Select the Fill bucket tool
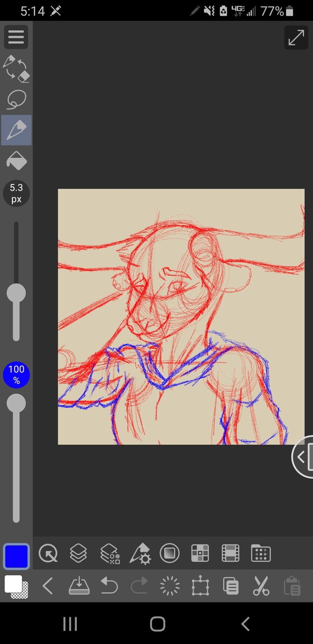Viewport: 313px width, 644px height. tap(16, 161)
